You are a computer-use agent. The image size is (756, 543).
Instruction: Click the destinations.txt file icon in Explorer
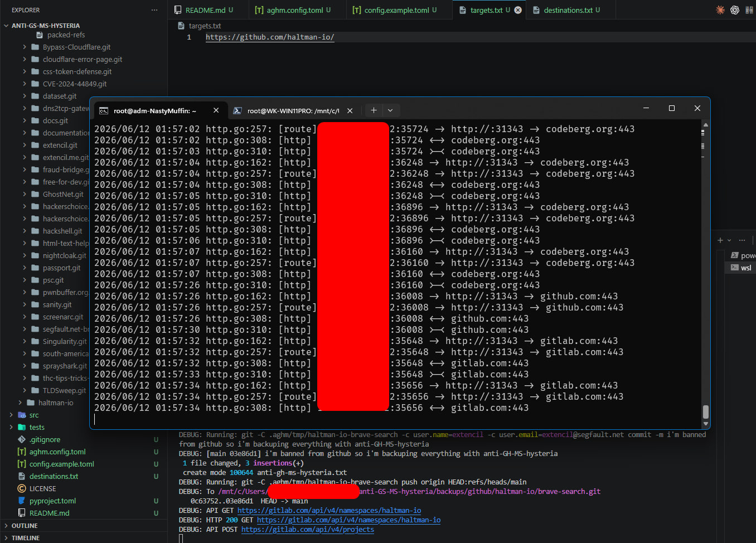pos(22,476)
